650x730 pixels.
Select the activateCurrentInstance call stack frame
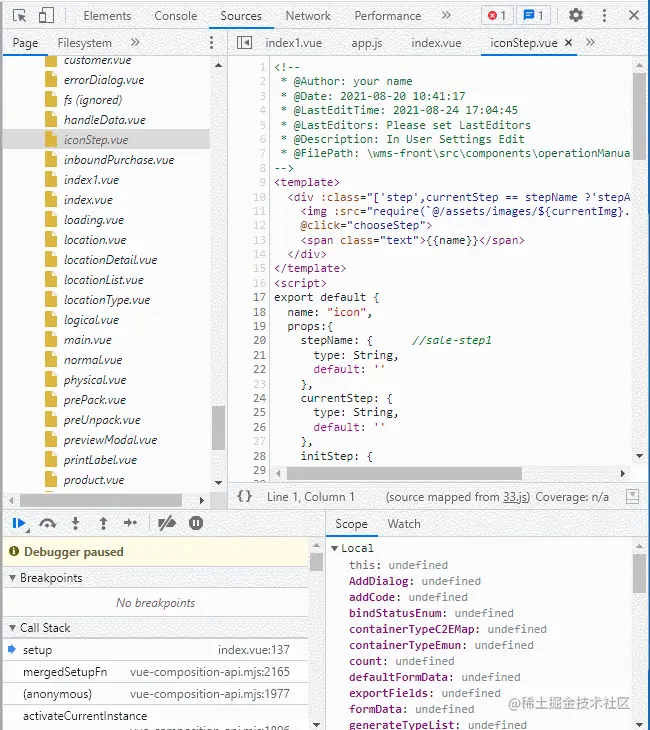156,717
